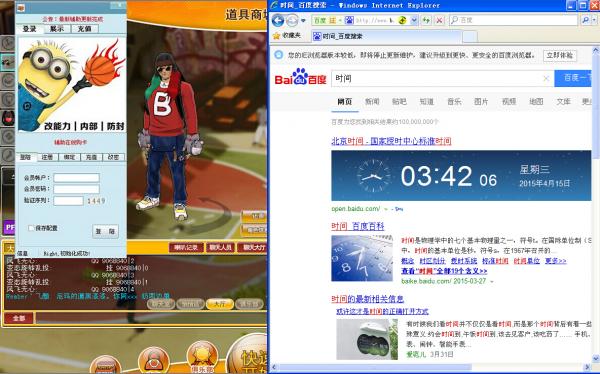The height and width of the screenshot is (374, 600).
Task: Click the 聊天人员 button in game
Action: 220,247
